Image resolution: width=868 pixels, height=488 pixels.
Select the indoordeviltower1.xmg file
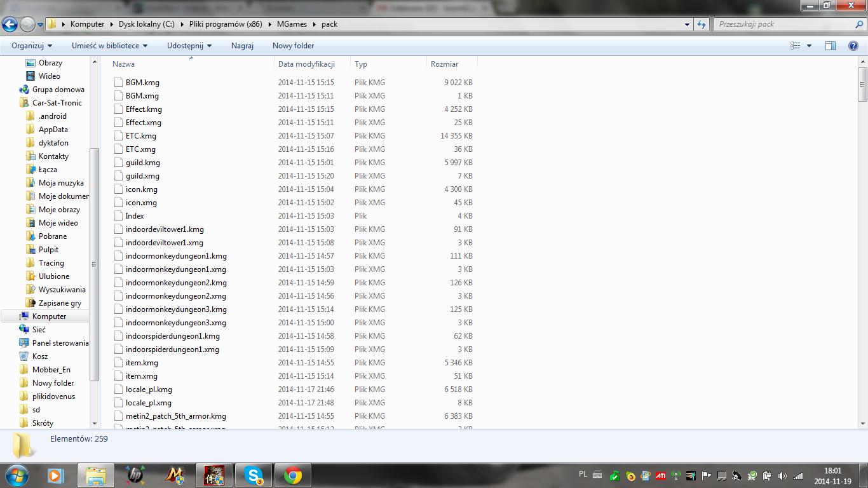coord(165,243)
